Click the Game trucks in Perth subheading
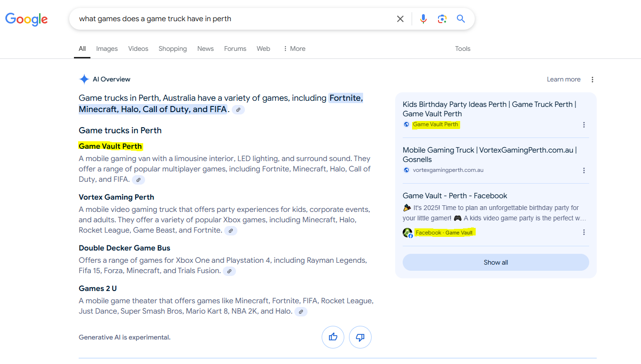This screenshot has width=641, height=364. [120, 130]
